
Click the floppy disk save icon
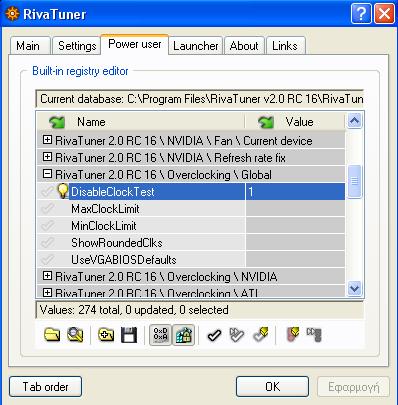pos(129,335)
